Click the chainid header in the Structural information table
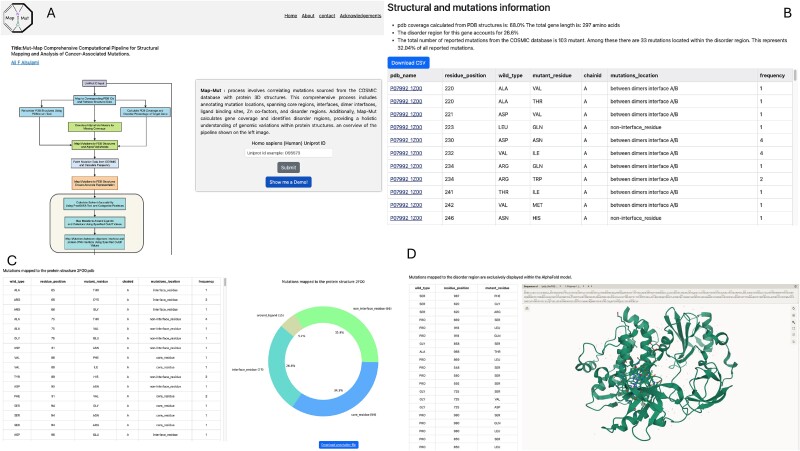Image resolution: width=800 pixels, height=451 pixels. 592,76
